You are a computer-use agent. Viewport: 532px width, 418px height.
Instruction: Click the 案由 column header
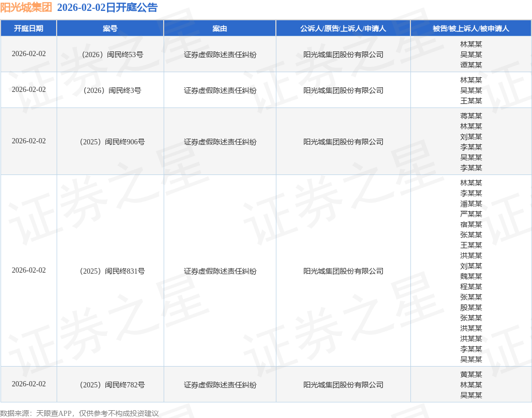pyautogui.click(x=220, y=29)
